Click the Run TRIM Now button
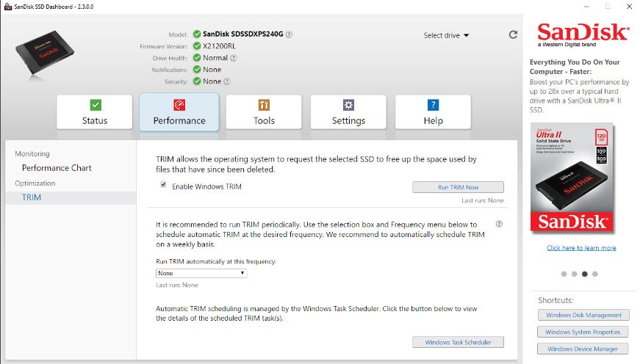 [458, 187]
